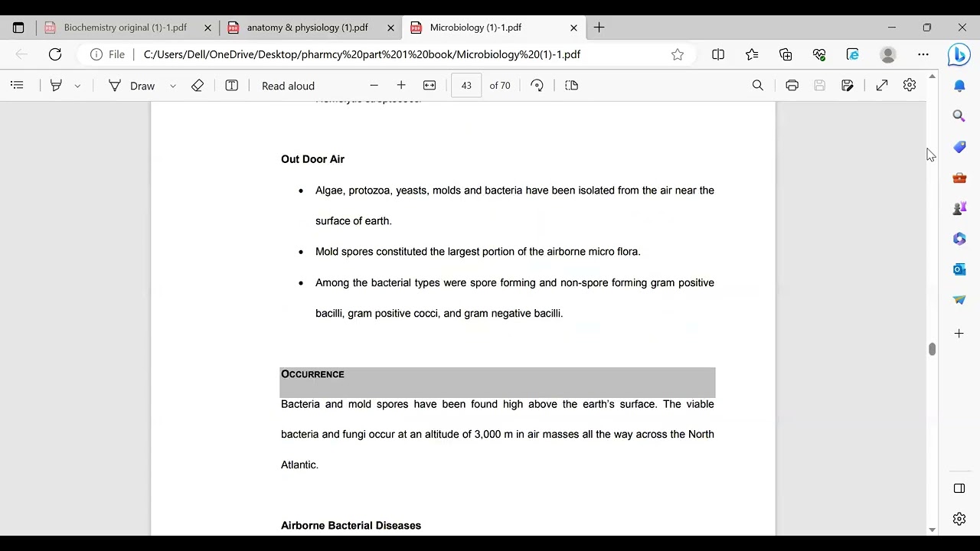Select the Microbiology (1)-1.pdf tab
The image size is (980, 551).
[476, 28]
